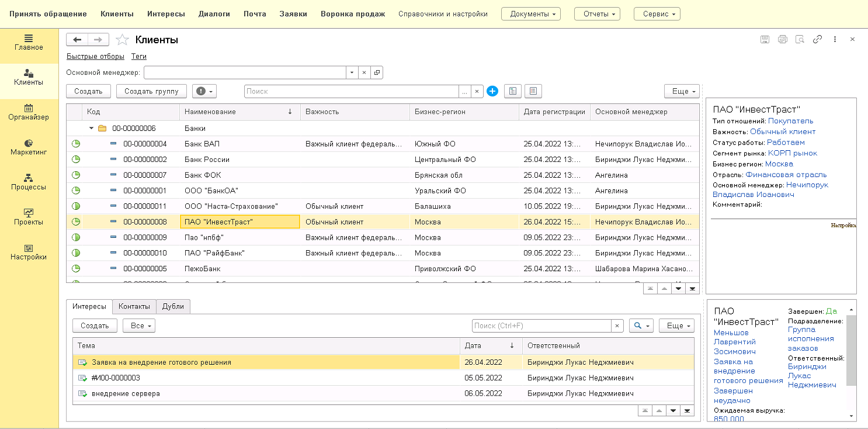Select the #И00-0000003 interest row

383,378
